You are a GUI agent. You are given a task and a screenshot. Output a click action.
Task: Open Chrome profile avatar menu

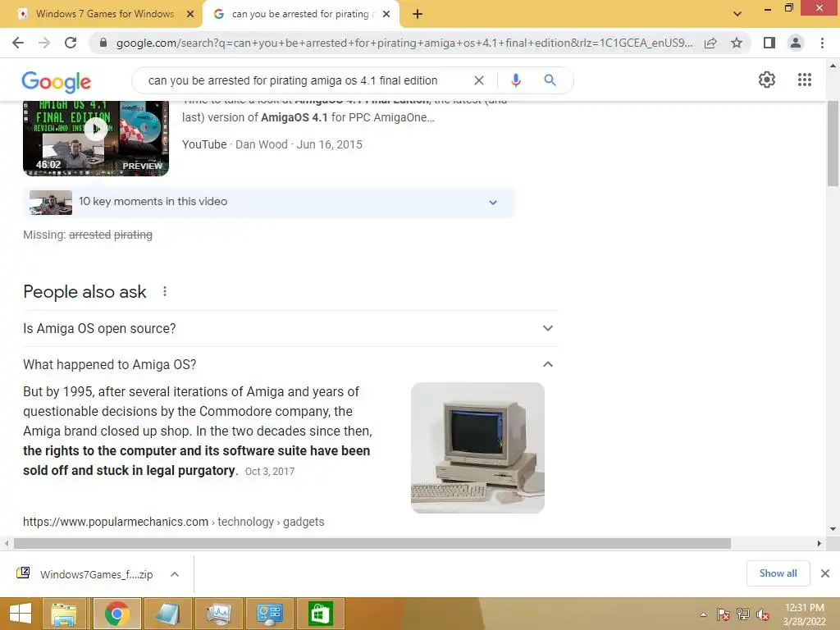[796, 43]
